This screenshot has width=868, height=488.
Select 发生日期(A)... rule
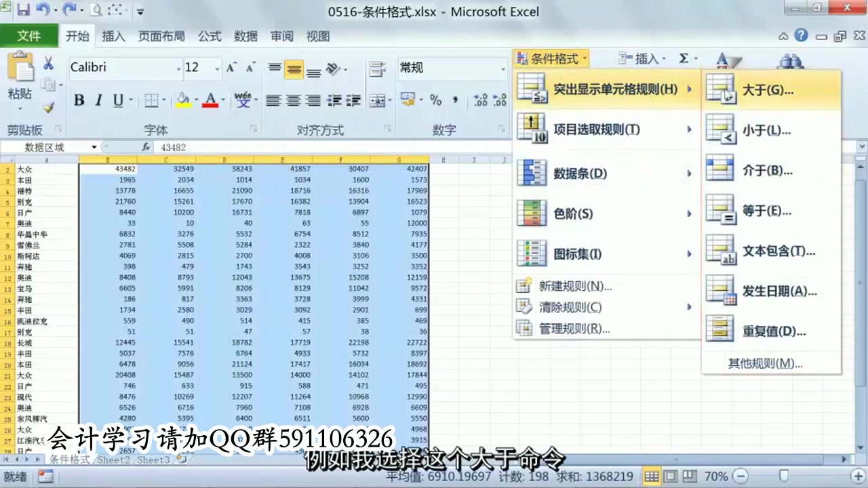772,291
